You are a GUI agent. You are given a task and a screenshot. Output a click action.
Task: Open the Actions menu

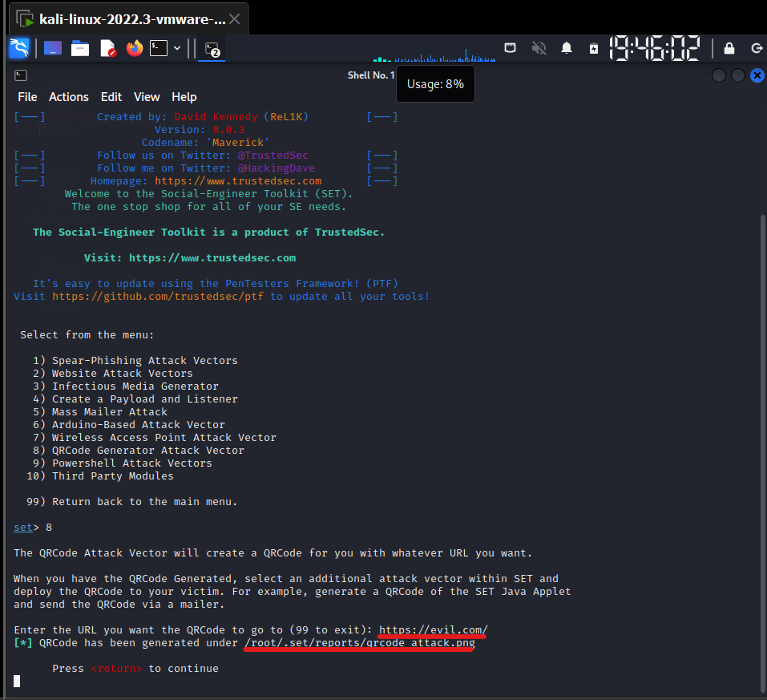point(69,96)
